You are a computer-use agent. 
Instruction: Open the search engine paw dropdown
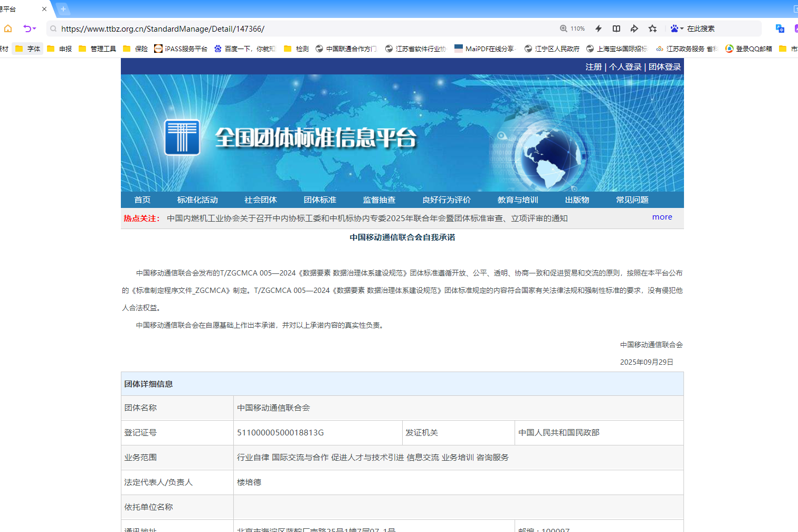[x=676, y=28]
